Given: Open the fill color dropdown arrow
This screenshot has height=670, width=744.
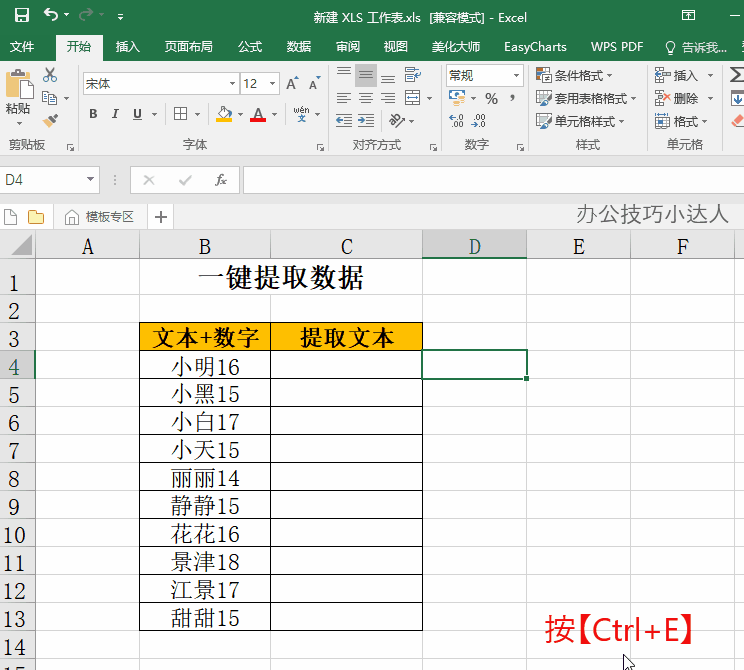Looking at the screenshot, I should tap(240, 114).
